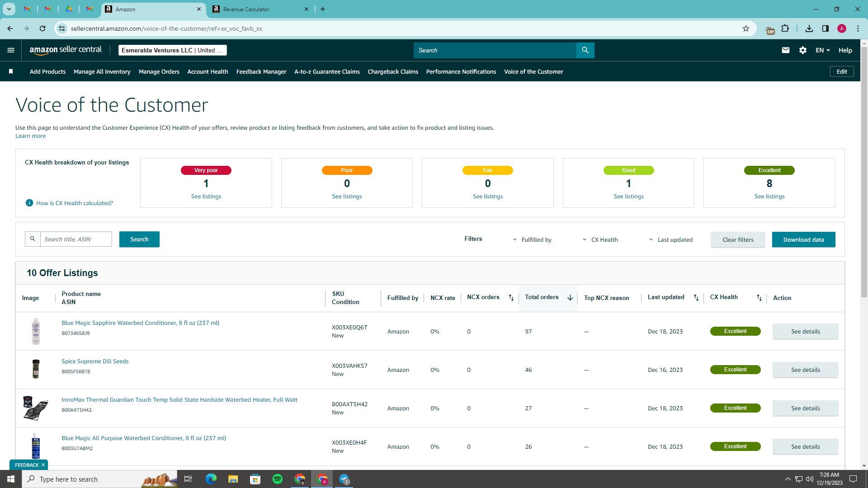The height and width of the screenshot is (488, 868).
Task: Expand the CX Health filter dropdown
Action: (x=600, y=239)
